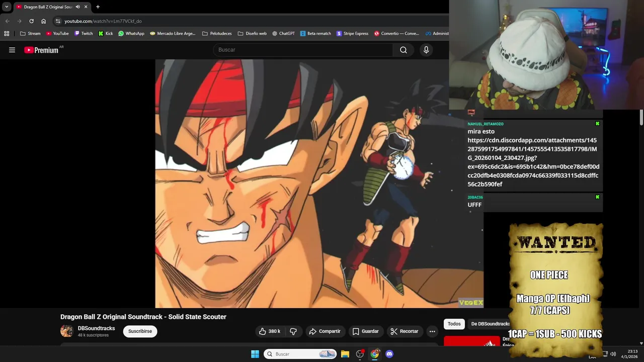Like the video with thumbs up 380 k
The width and height of the screenshot is (644, 362).
269,331
